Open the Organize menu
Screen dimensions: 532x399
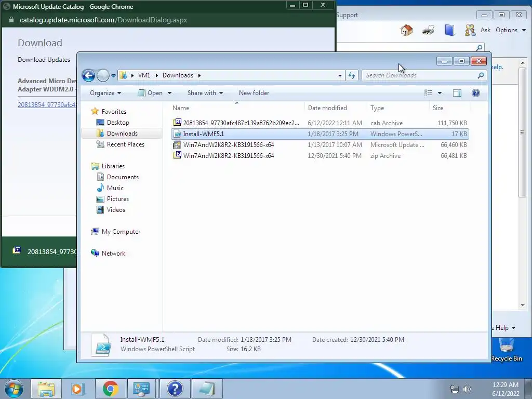click(x=105, y=93)
